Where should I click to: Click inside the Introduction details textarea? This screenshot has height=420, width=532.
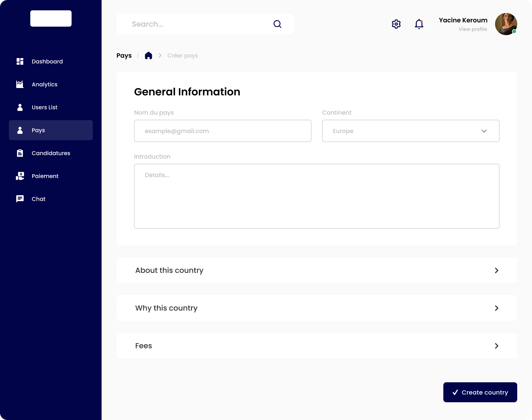point(317,196)
